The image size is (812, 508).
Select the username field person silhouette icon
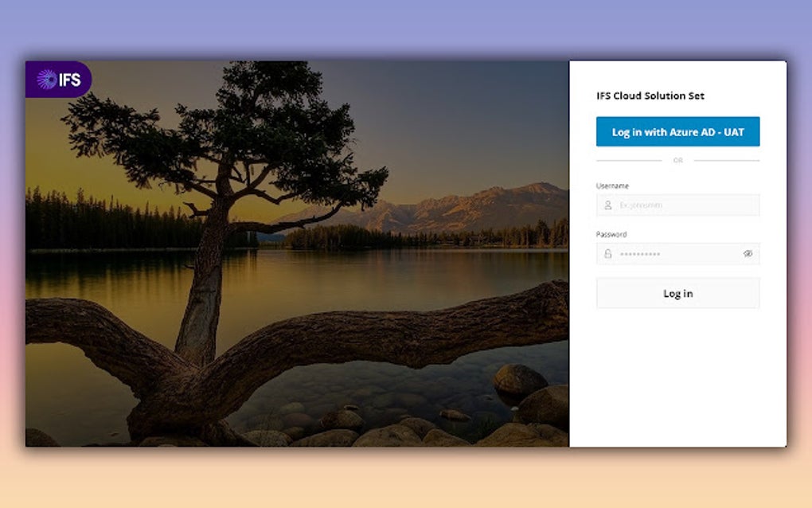point(606,205)
